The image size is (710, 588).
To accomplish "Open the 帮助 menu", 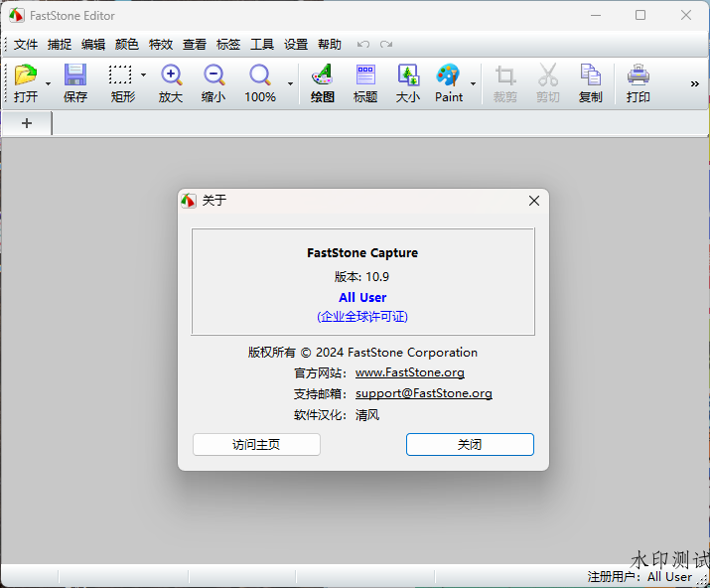I will point(330,45).
